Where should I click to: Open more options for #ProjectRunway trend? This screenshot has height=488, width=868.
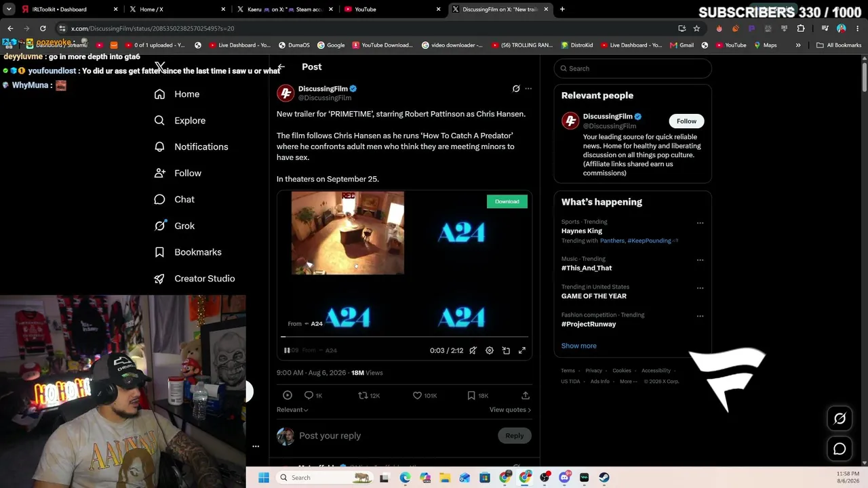[x=700, y=316]
